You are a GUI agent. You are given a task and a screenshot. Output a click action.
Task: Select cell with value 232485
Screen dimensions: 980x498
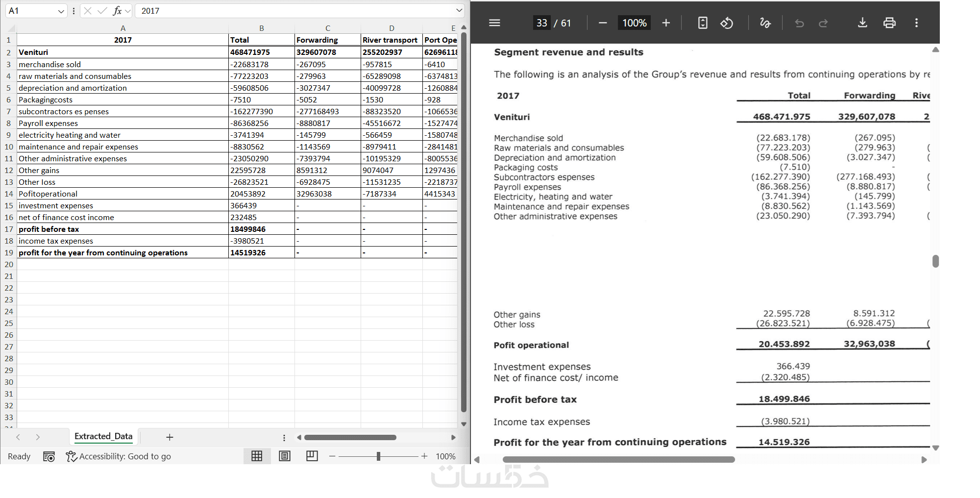point(262,217)
